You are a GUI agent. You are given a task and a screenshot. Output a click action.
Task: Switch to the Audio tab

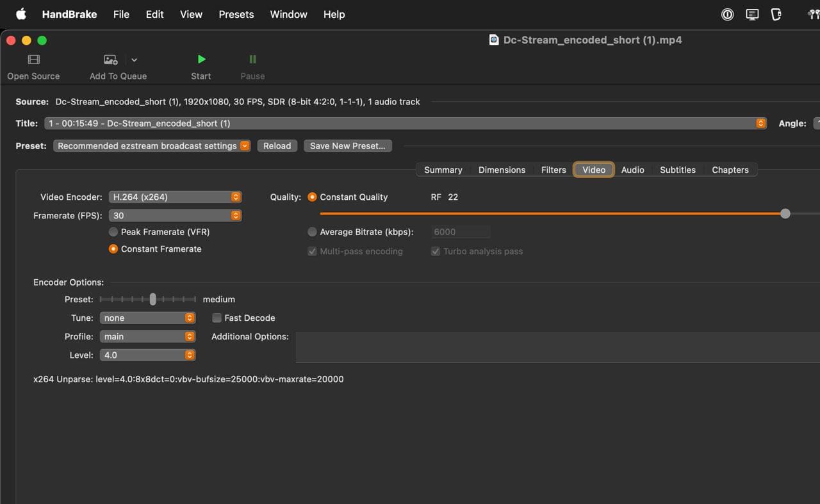pyautogui.click(x=633, y=170)
